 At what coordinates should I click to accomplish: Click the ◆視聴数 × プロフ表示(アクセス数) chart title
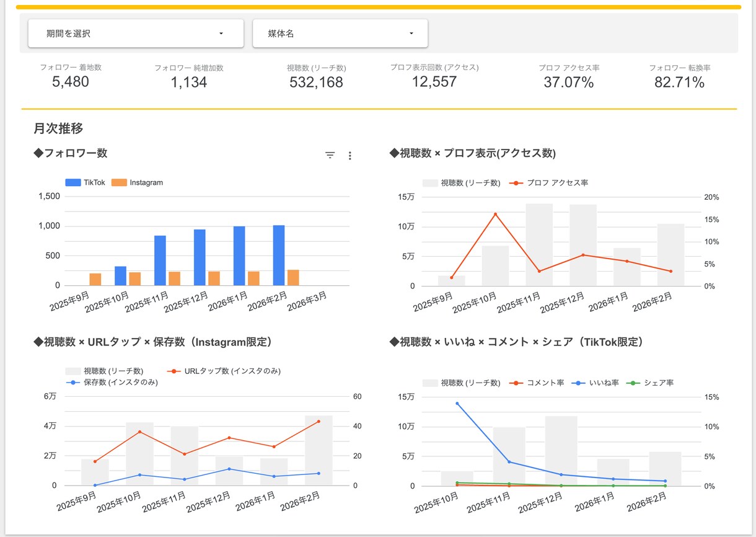pyautogui.click(x=472, y=153)
